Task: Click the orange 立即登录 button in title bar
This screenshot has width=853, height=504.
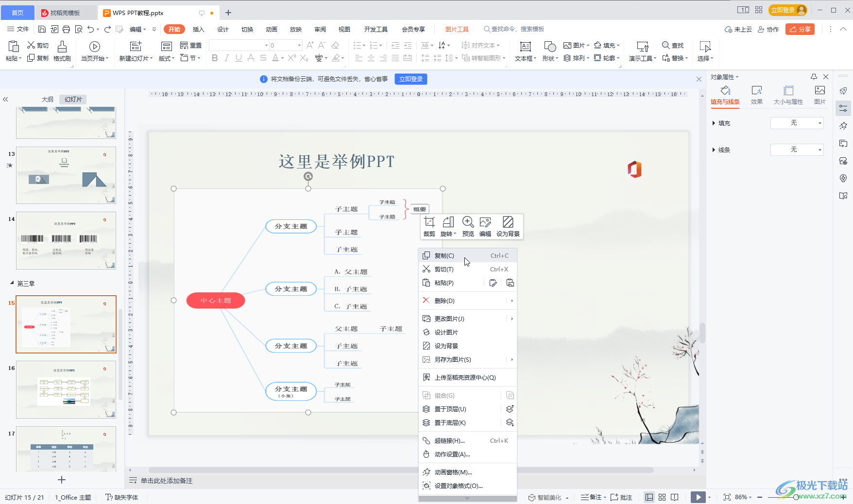Action: coord(788,10)
